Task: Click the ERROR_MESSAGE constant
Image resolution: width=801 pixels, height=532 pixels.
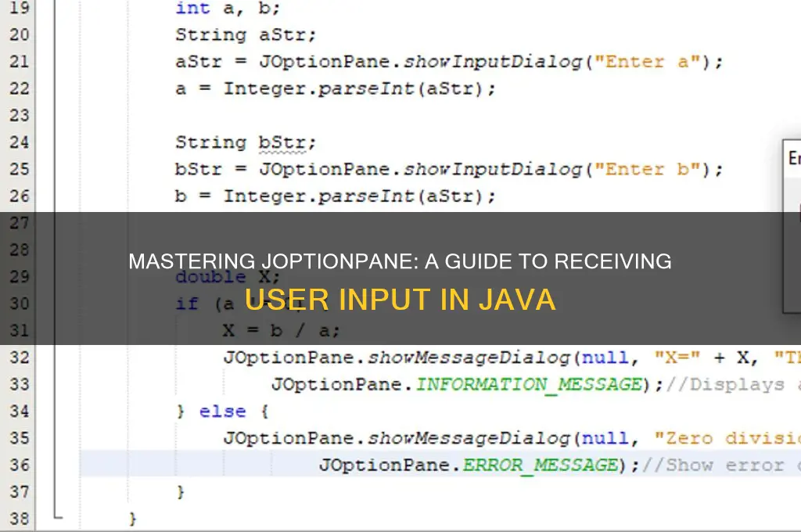Action: click(541, 465)
